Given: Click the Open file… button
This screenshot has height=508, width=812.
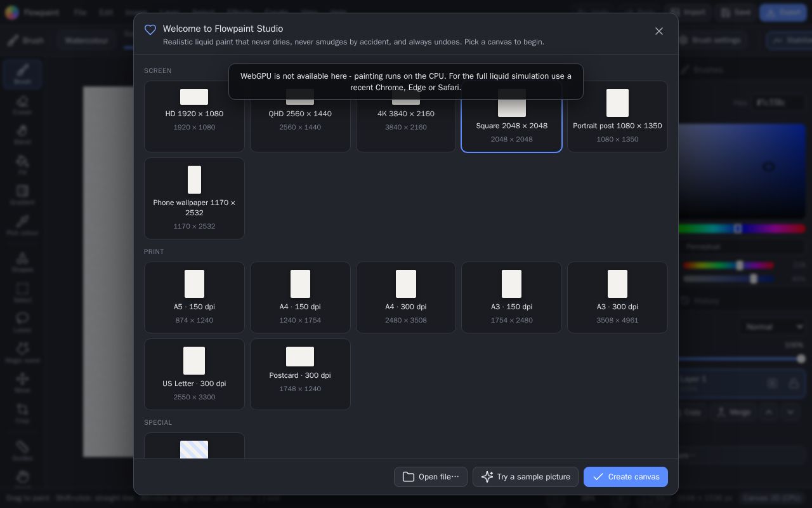Looking at the screenshot, I should coord(431,477).
